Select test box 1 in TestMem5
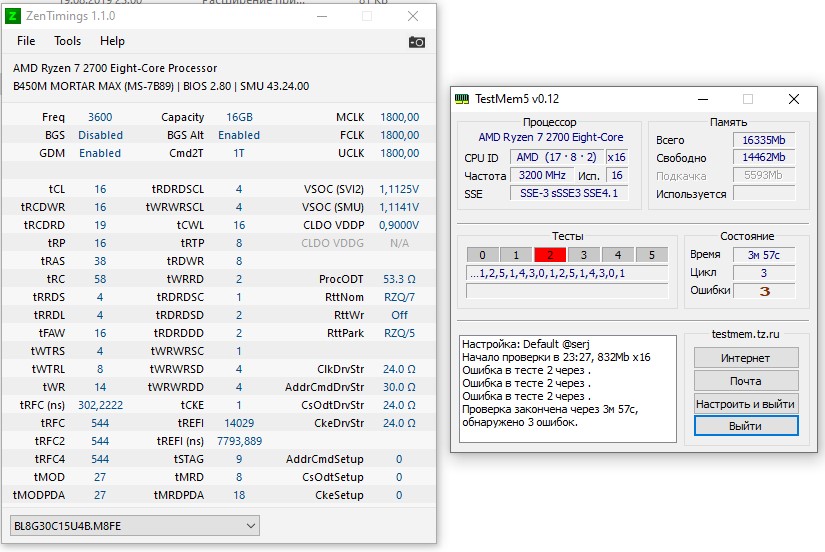Image resolution: width=825 pixels, height=552 pixels. coord(516,255)
